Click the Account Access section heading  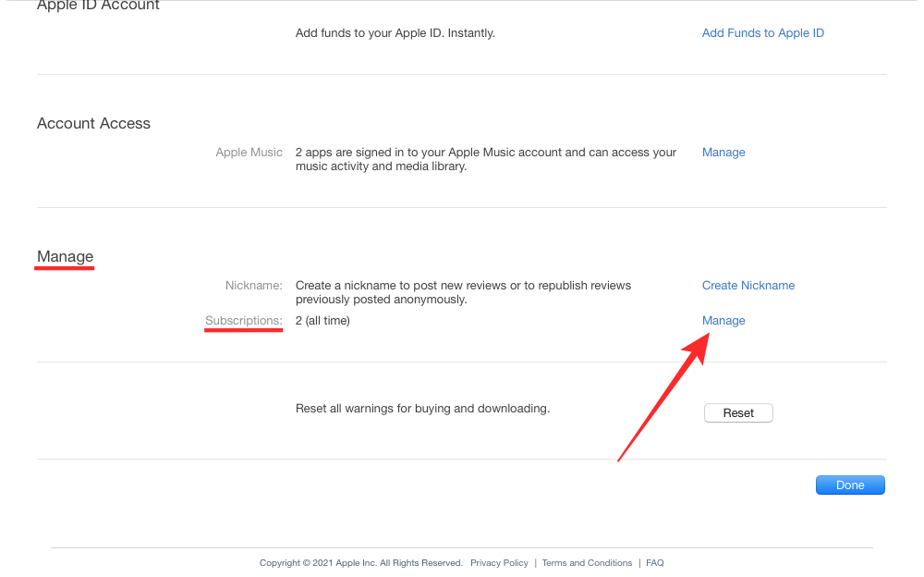coord(93,124)
